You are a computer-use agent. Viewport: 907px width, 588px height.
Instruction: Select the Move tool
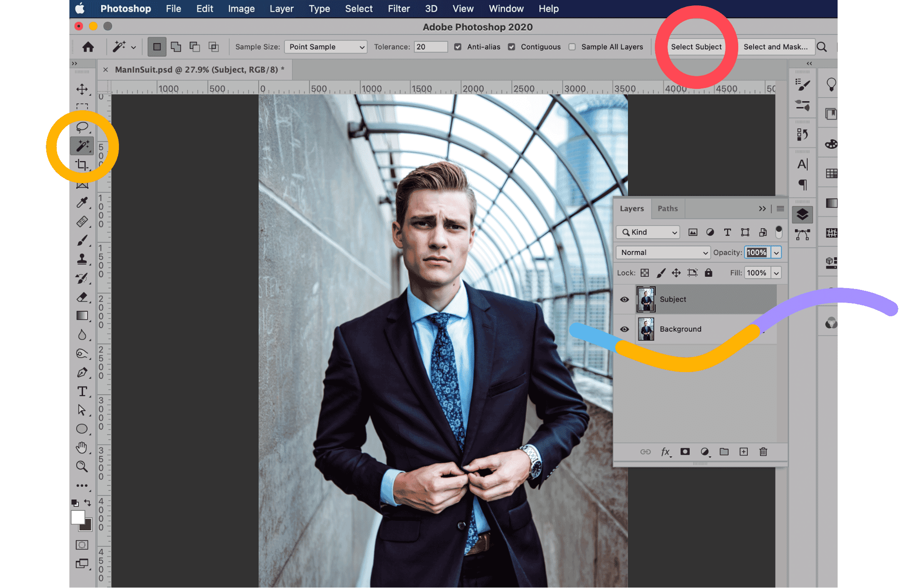[82, 89]
